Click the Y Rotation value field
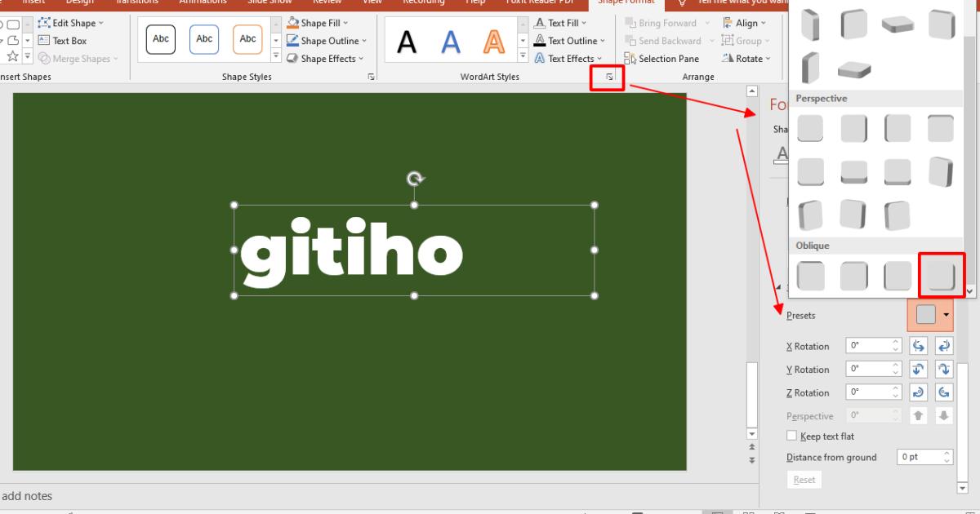 pyautogui.click(x=874, y=369)
